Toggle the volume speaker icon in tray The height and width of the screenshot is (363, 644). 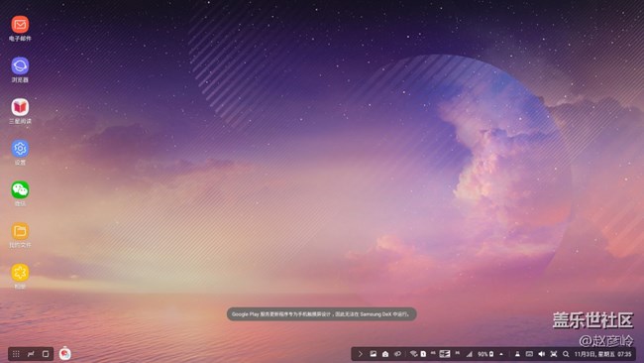click(541, 354)
